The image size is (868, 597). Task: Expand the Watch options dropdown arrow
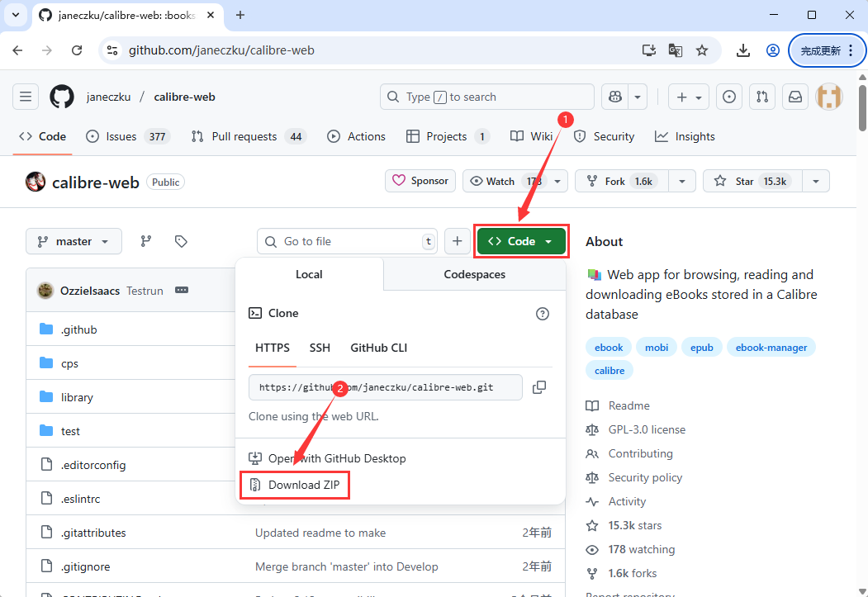557,181
